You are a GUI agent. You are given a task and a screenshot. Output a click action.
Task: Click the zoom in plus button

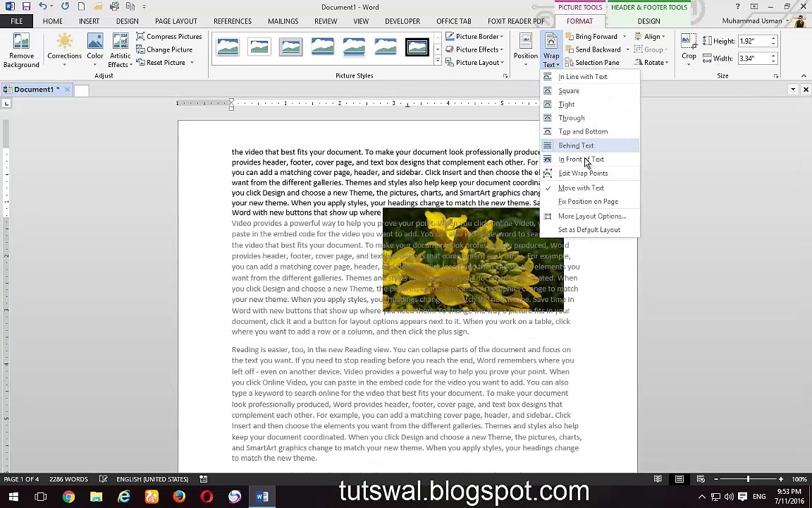tap(781, 479)
